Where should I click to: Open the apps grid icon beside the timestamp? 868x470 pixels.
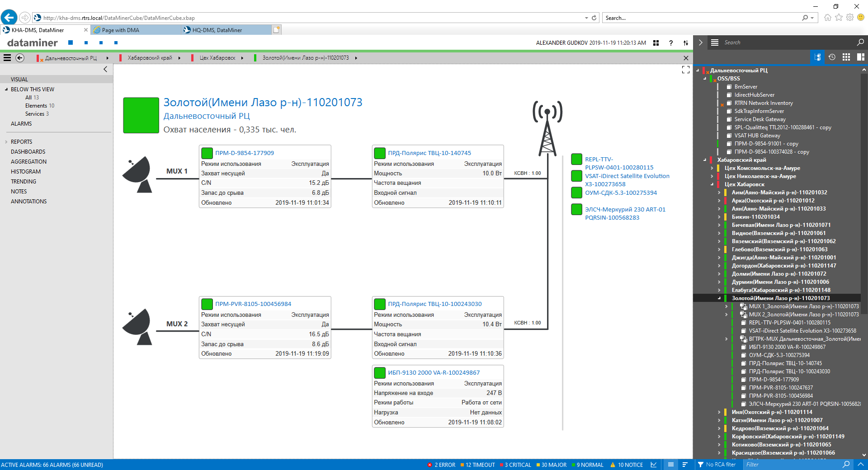point(656,43)
